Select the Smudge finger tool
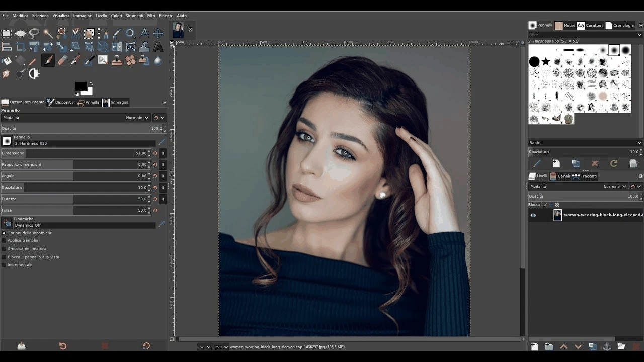 [x=7, y=74]
